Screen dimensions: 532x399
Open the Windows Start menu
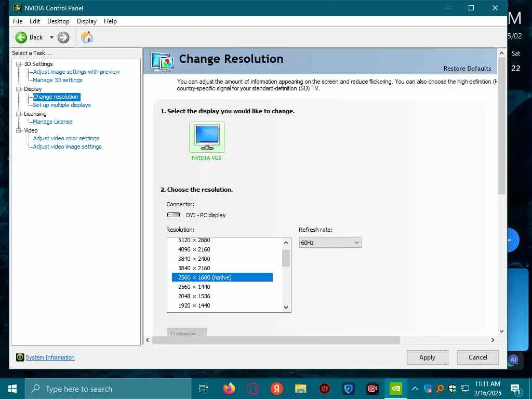tap(12, 389)
